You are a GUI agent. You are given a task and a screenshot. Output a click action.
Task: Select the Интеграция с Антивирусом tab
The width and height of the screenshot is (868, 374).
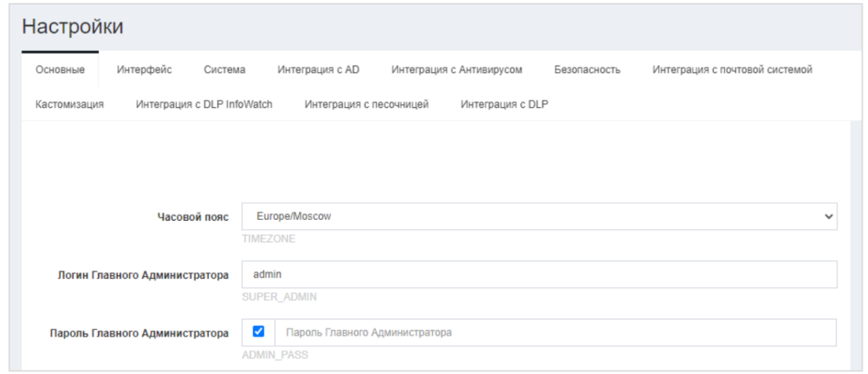click(457, 70)
